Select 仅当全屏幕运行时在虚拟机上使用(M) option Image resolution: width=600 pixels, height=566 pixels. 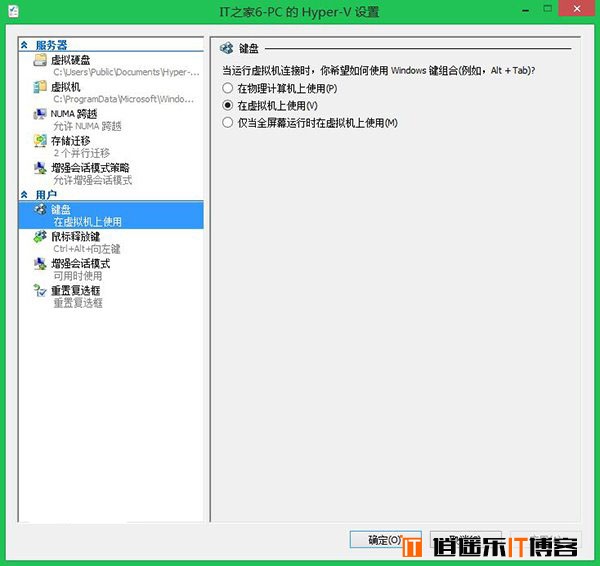(310, 123)
